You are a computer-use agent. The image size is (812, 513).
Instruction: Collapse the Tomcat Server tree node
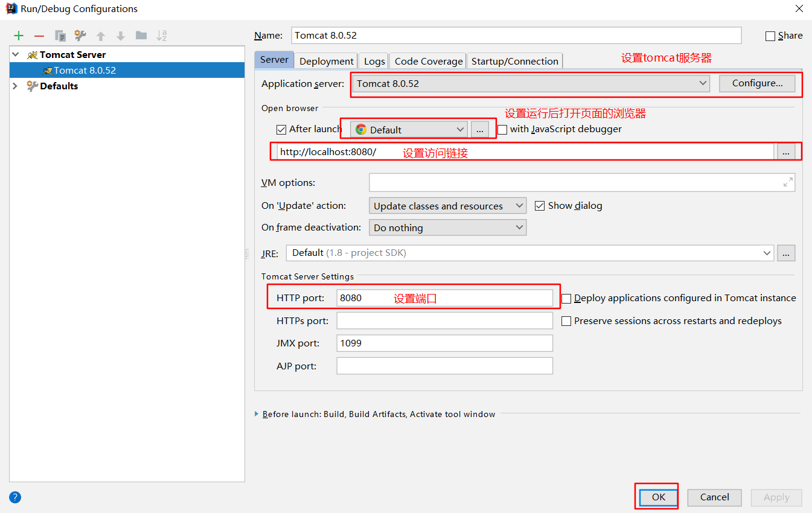tap(16, 54)
